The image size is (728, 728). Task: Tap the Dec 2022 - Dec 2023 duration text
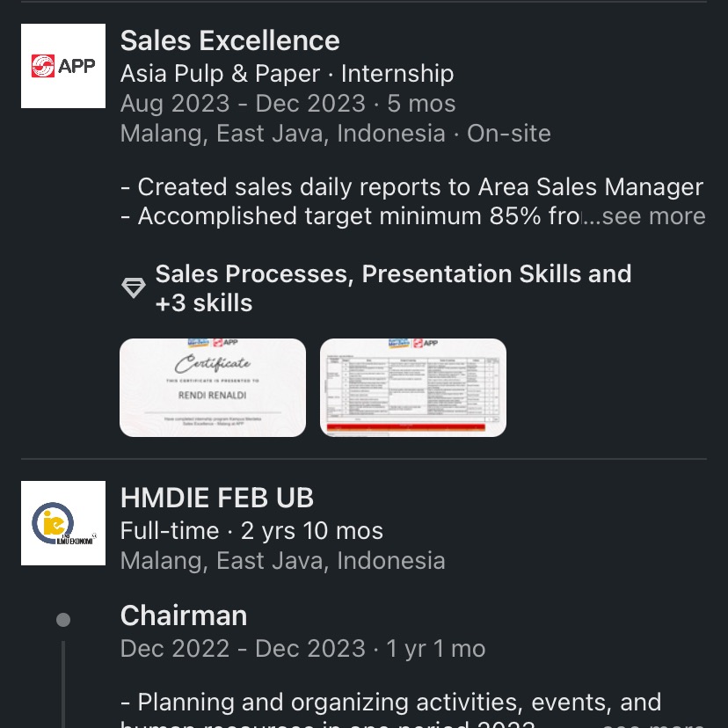click(x=302, y=649)
